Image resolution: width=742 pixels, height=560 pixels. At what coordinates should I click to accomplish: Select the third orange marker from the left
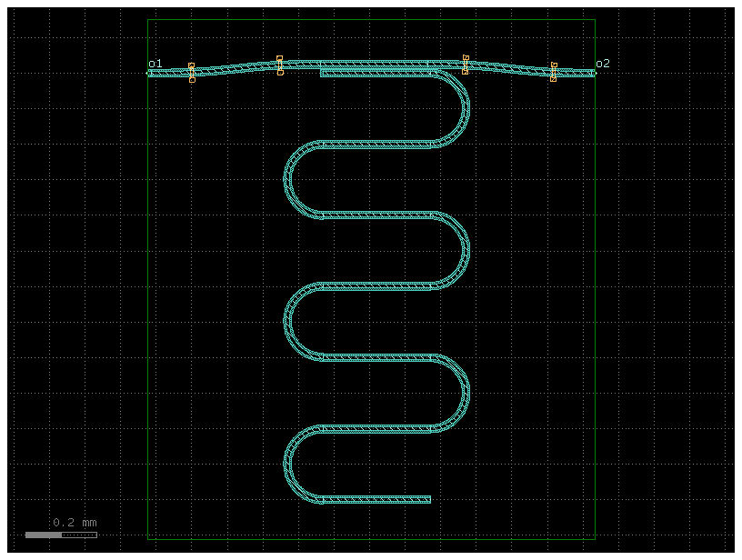pyautogui.click(x=465, y=64)
